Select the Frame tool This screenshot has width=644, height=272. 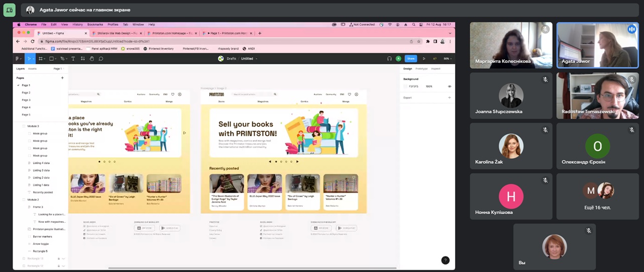pos(40,59)
